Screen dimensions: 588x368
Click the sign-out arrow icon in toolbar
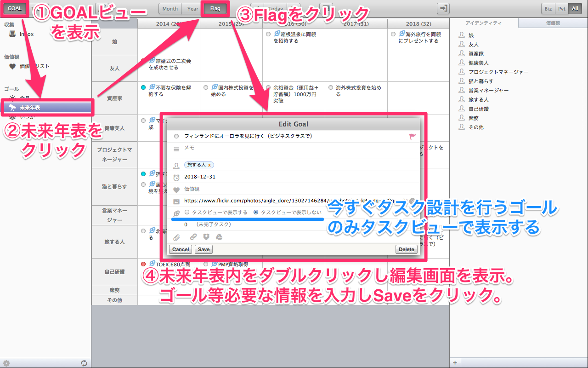[x=443, y=8]
